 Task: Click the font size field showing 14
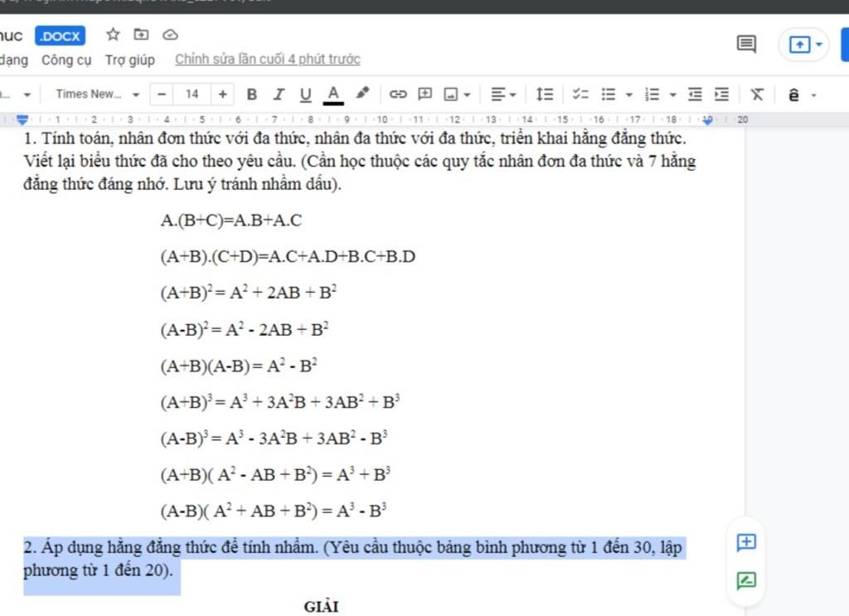[x=192, y=95]
